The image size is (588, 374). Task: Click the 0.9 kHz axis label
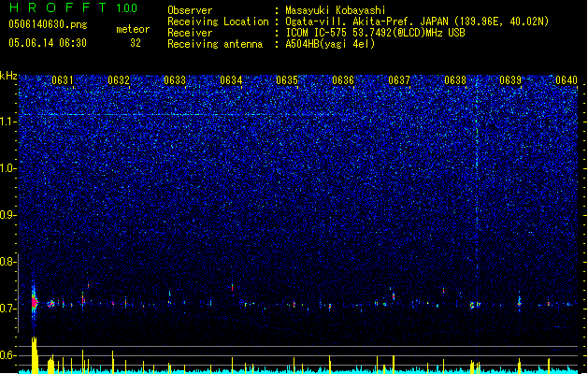click(7, 215)
